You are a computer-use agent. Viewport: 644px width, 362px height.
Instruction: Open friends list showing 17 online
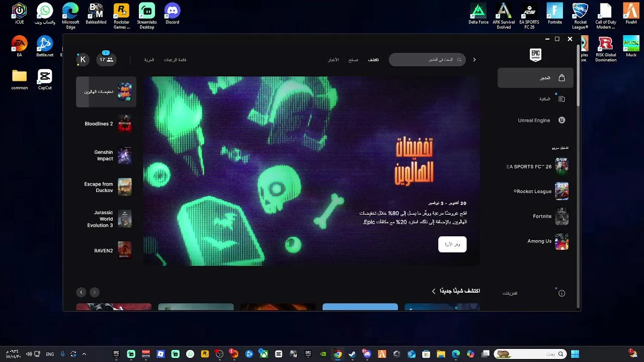tap(106, 59)
